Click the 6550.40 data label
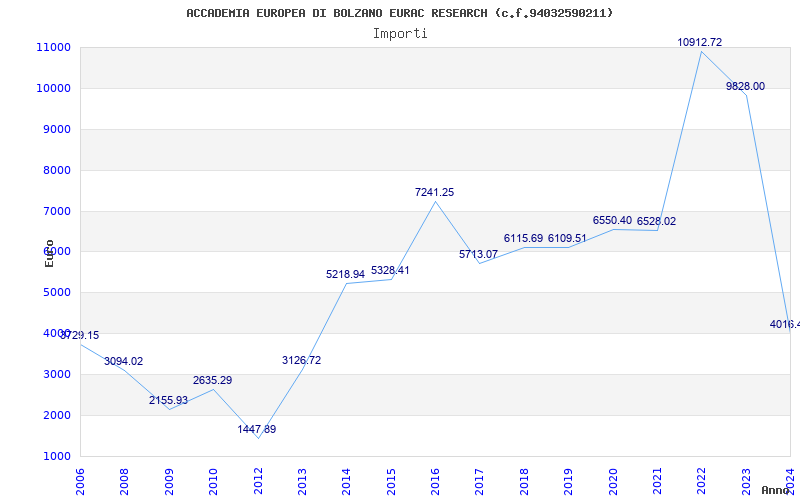This screenshot has height=500, width=800. [x=612, y=220]
